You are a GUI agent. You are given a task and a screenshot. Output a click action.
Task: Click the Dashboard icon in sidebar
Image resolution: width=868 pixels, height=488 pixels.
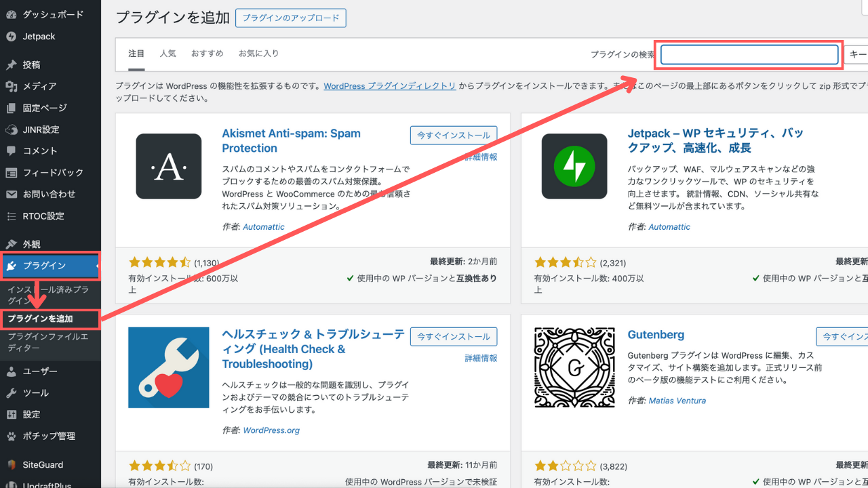pos(11,14)
